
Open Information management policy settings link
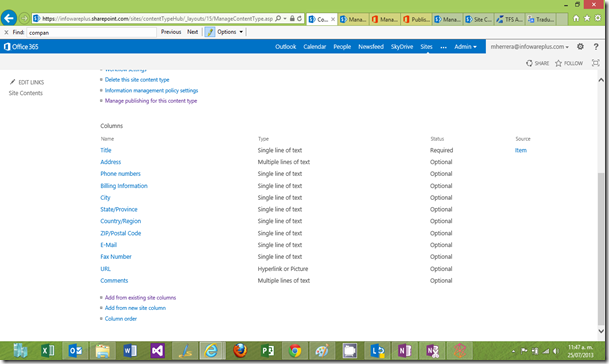coord(151,91)
